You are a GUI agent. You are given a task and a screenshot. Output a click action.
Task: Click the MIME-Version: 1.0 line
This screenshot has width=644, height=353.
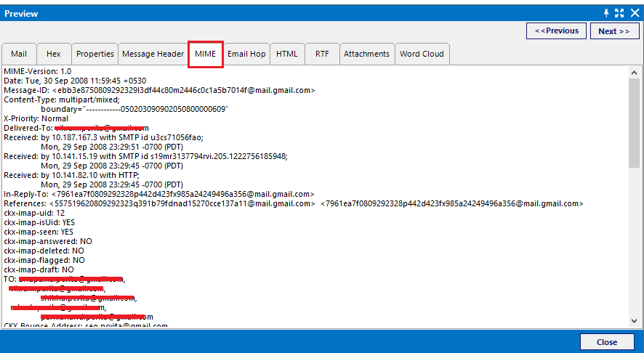click(37, 71)
